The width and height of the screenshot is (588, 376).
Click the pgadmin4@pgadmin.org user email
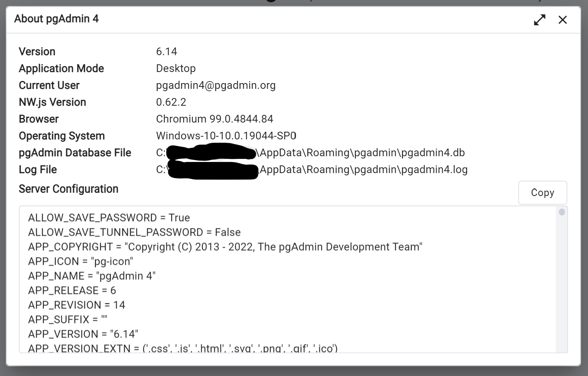[215, 85]
